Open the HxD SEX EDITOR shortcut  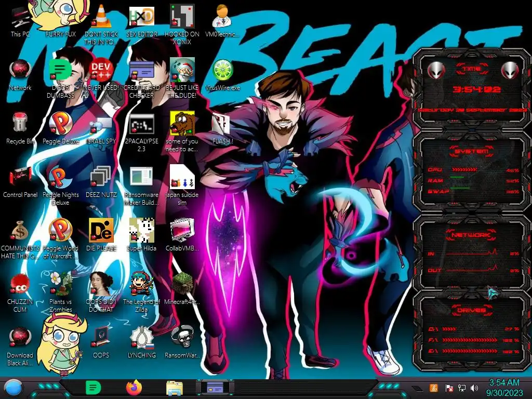[142, 21]
